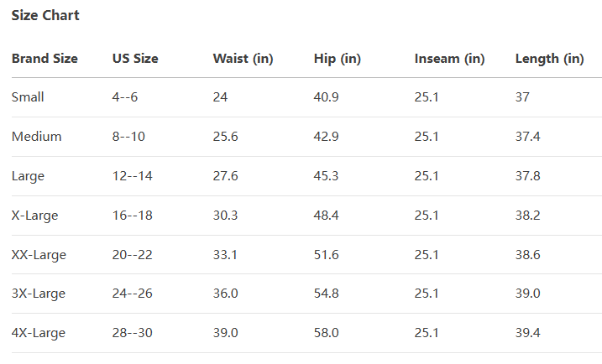Click the Waist (in) column header
The image size is (602, 364).
(243, 59)
